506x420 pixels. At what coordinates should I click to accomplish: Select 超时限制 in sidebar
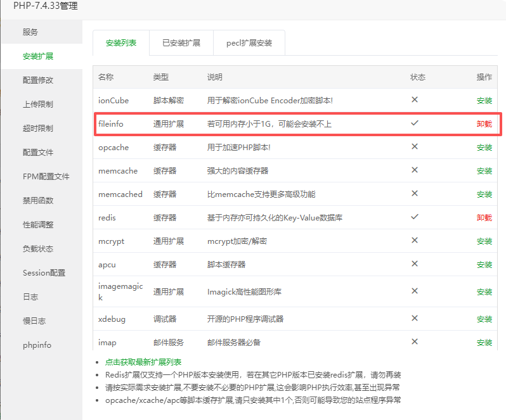point(38,129)
